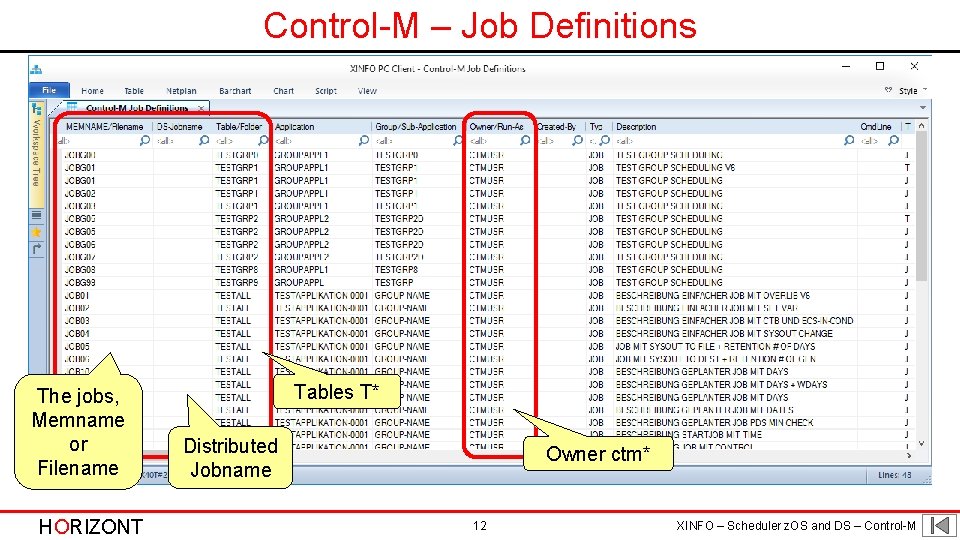Viewport: 960px width, 540px height.
Task: Click the vertical scrollbar thumb
Action: pyautogui.click(x=921, y=206)
